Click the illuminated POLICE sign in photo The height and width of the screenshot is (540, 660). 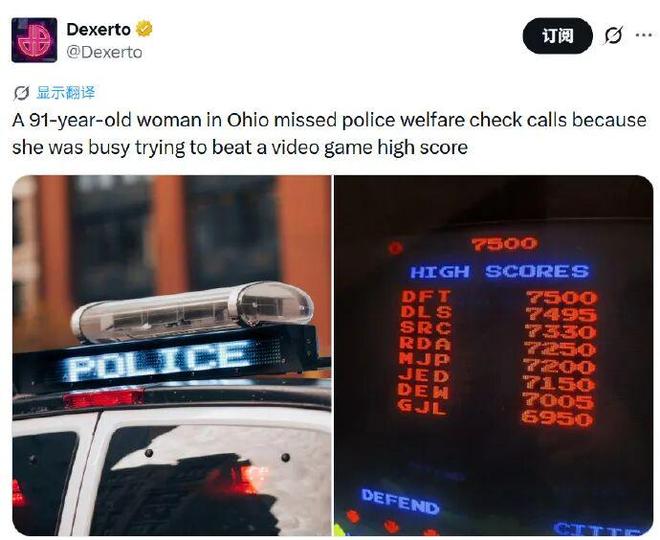point(160,359)
